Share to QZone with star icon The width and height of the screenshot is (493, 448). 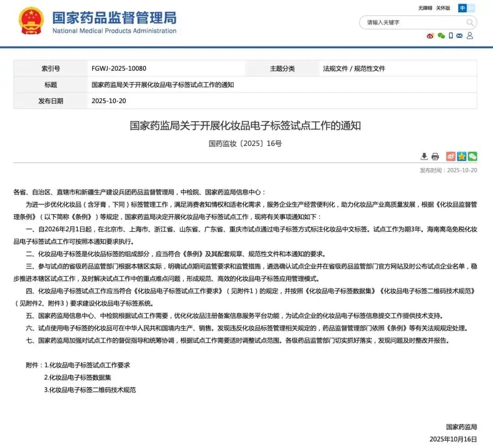[462, 156]
